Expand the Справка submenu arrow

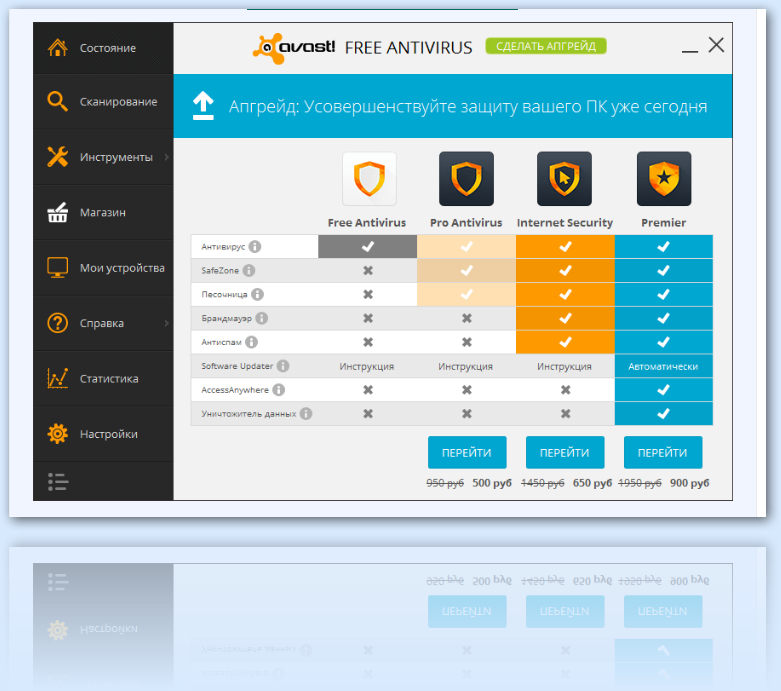click(x=167, y=323)
